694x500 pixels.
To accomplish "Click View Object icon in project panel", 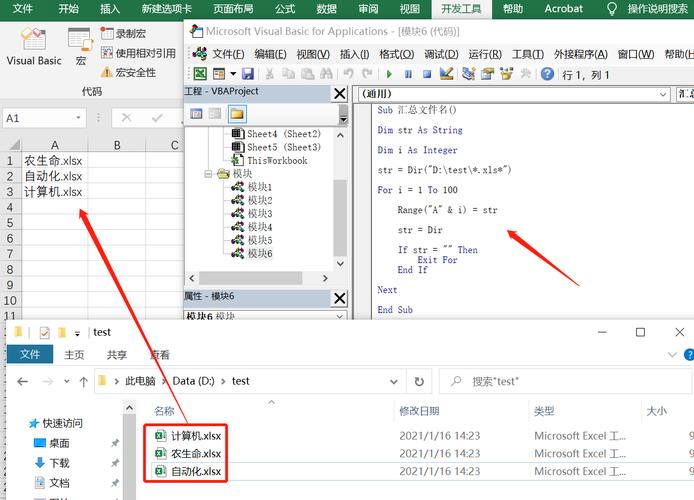I will pyautogui.click(x=215, y=114).
